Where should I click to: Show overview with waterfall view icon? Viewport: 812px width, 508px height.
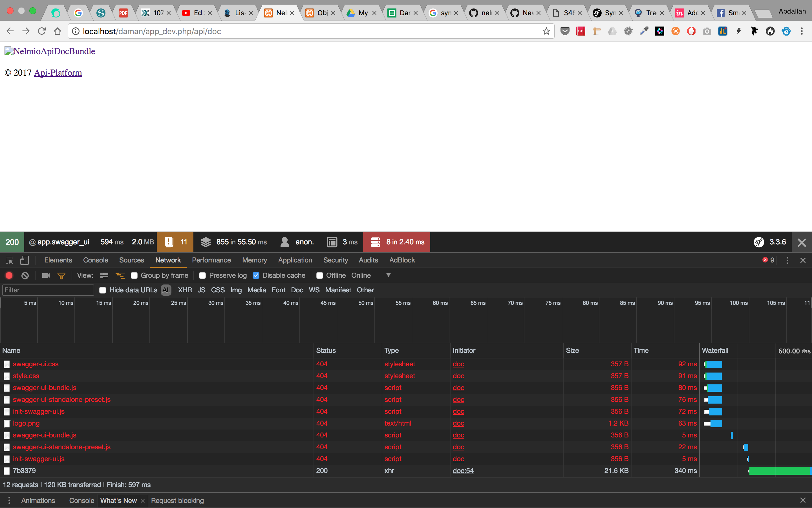(x=120, y=275)
